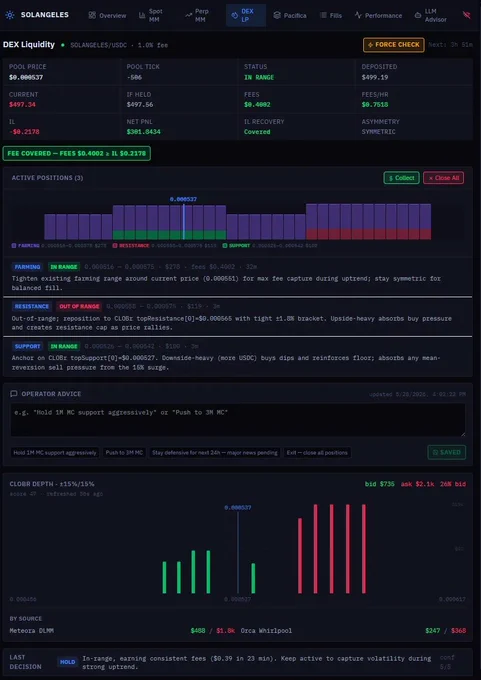Screen dimensions: 481x680
Task: Click the 'ask $2.1k' depth summary
Action: pyautogui.click(x=418, y=484)
